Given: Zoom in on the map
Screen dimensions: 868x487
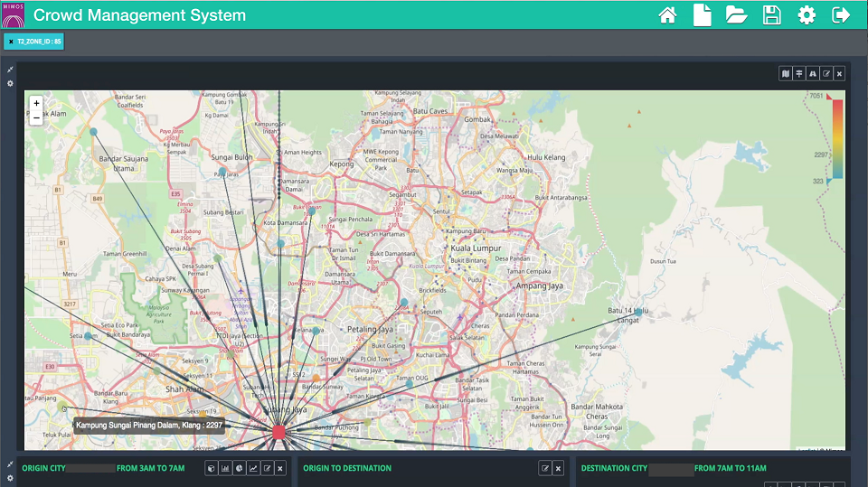Looking at the screenshot, I should point(36,103).
